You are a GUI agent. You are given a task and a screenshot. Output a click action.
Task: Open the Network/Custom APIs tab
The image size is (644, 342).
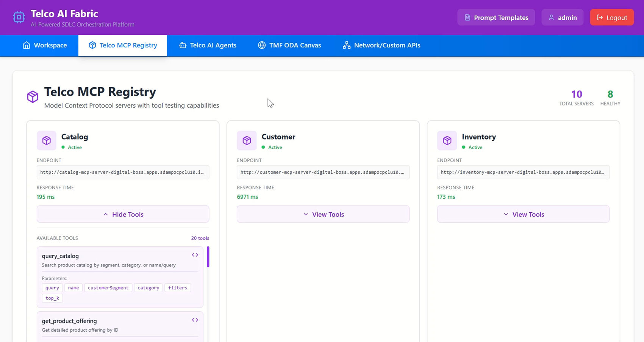coord(381,45)
